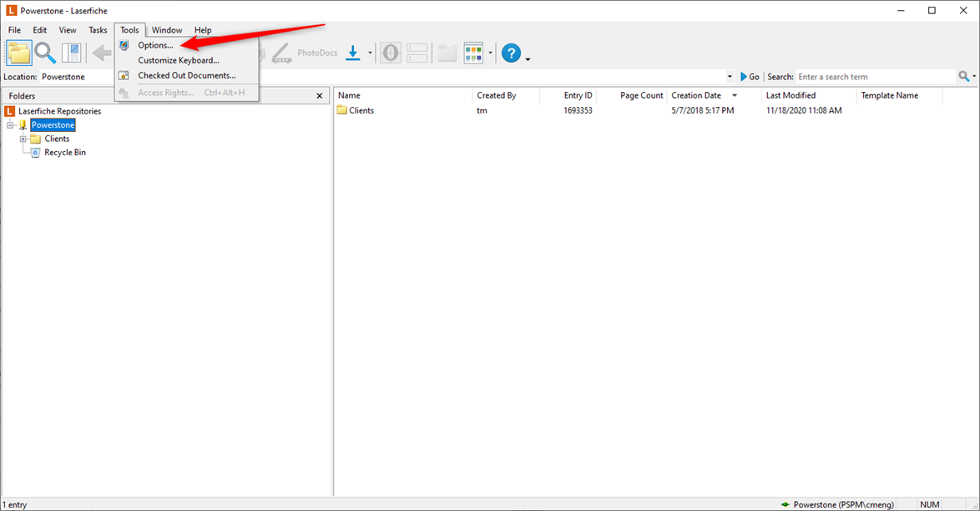Open the Tasks menu
Screen dimensions: 980x511
(x=98, y=30)
